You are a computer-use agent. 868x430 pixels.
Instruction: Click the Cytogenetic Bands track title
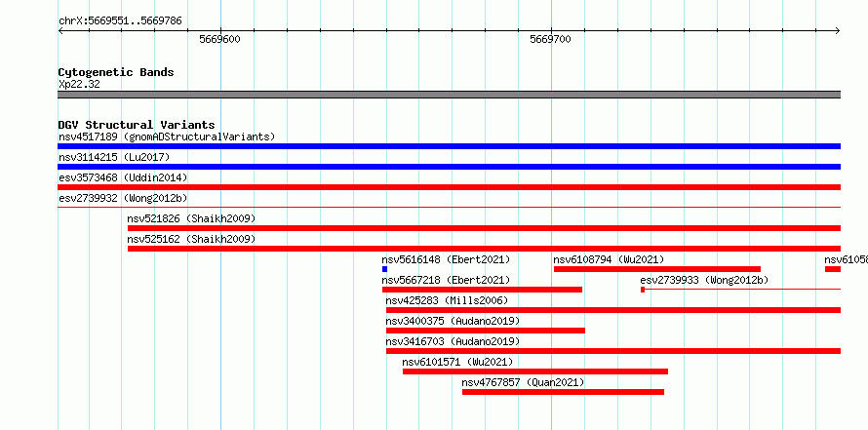pos(116,72)
